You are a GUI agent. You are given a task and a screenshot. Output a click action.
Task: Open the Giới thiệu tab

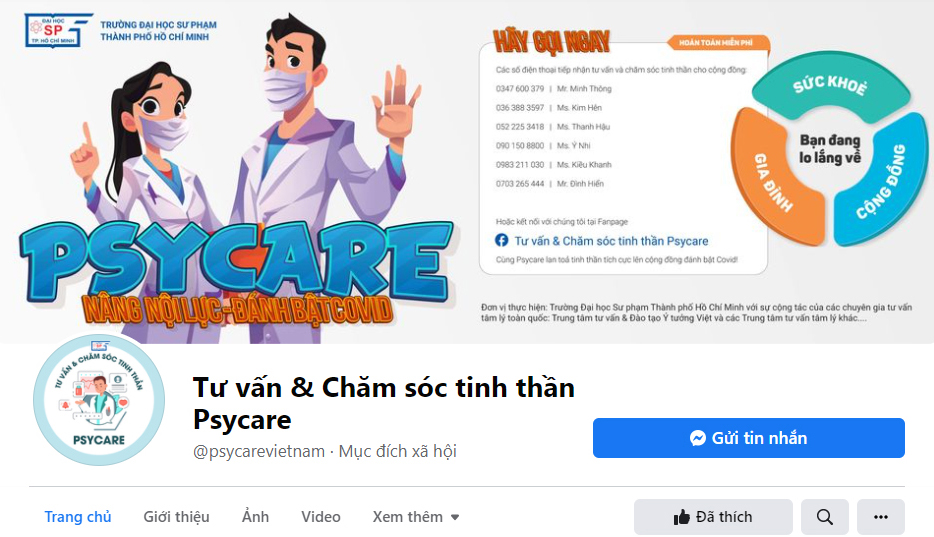coord(176,517)
